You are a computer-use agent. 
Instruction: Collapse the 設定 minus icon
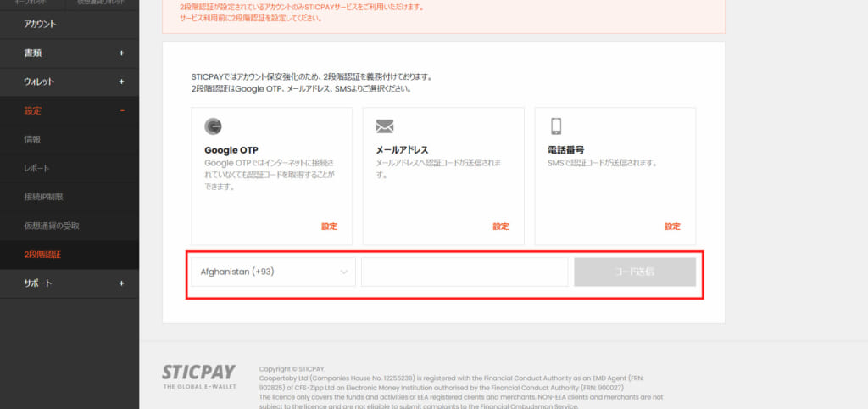[122, 110]
